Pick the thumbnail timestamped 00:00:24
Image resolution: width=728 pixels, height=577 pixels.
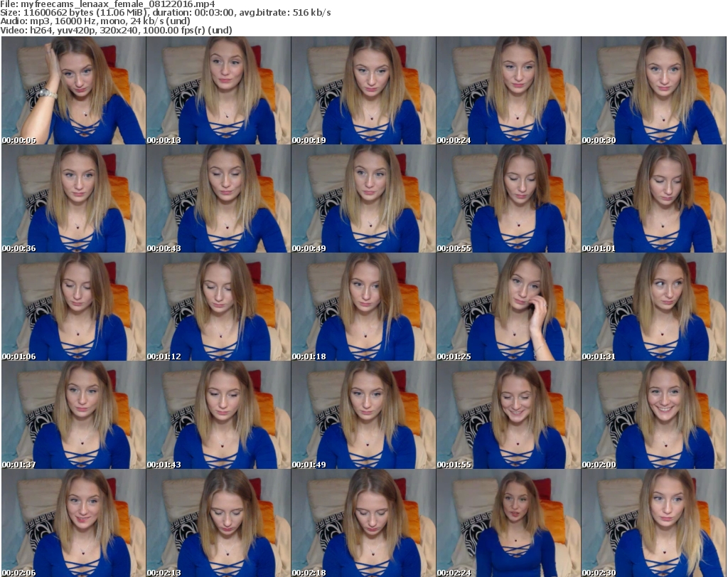508,90
